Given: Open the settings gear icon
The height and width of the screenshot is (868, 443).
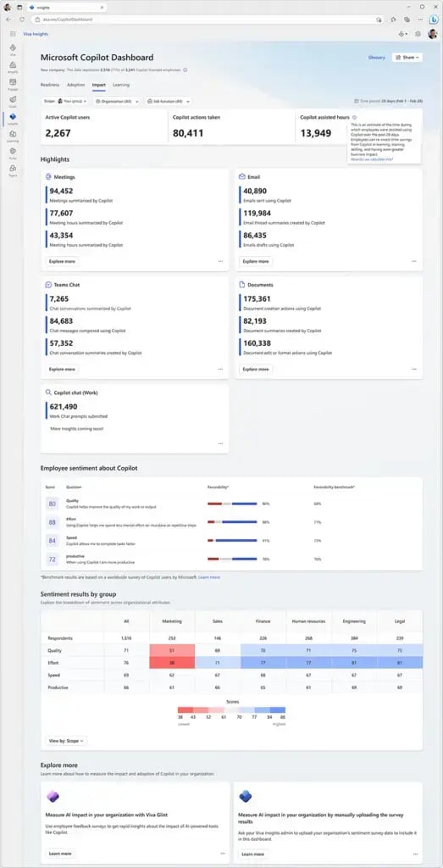Looking at the screenshot, I should 418,34.
